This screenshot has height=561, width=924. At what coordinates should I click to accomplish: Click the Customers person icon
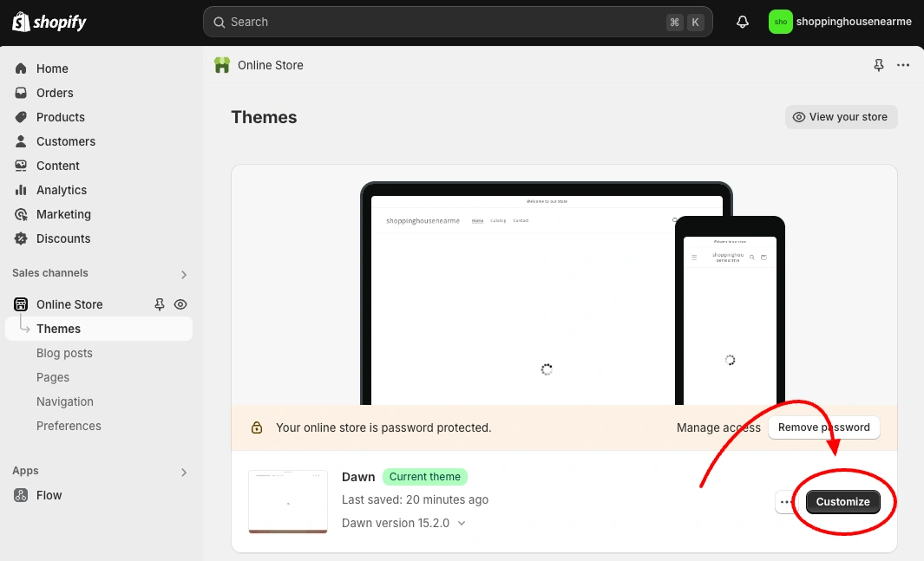pos(21,141)
